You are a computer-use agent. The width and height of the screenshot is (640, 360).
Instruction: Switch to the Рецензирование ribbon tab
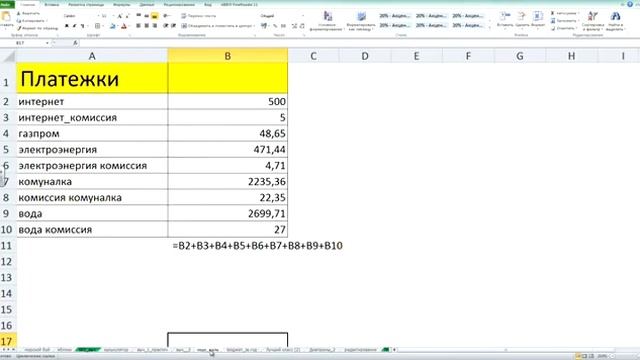[179, 4]
